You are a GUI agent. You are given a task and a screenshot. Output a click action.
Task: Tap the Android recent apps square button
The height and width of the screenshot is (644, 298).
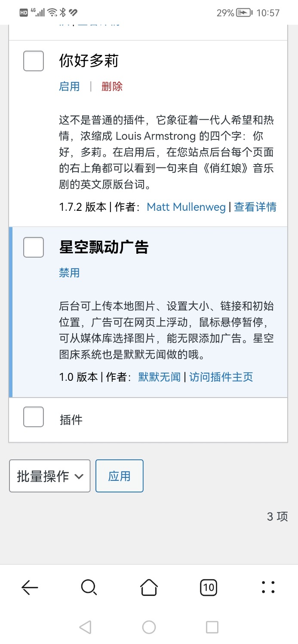212,627
